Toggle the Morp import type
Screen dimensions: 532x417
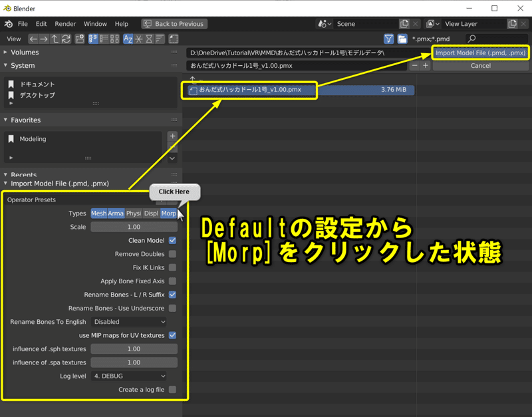click(x=169, y=213)
